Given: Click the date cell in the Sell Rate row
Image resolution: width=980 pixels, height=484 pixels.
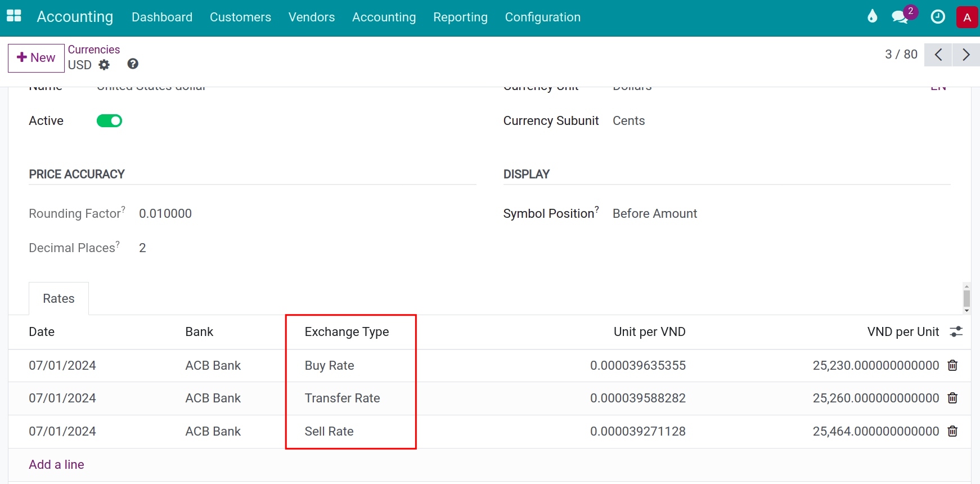Looking at the screenshot, I should click(62, 431).
